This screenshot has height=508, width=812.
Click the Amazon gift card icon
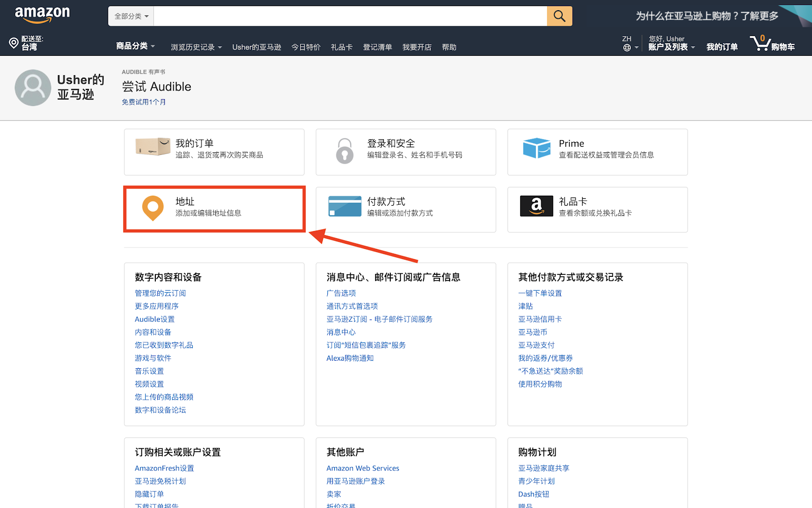pyautogui.click(x=536, y=206)
